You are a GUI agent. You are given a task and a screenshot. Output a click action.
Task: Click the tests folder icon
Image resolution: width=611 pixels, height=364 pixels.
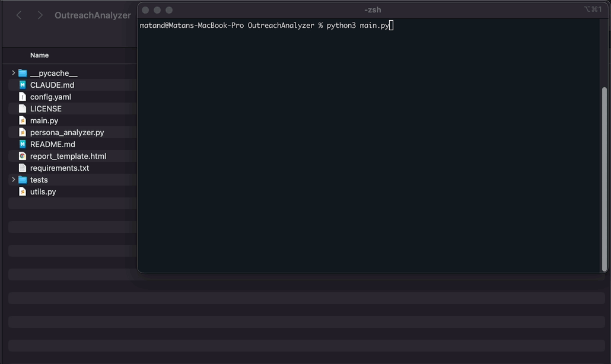point(23,180)
